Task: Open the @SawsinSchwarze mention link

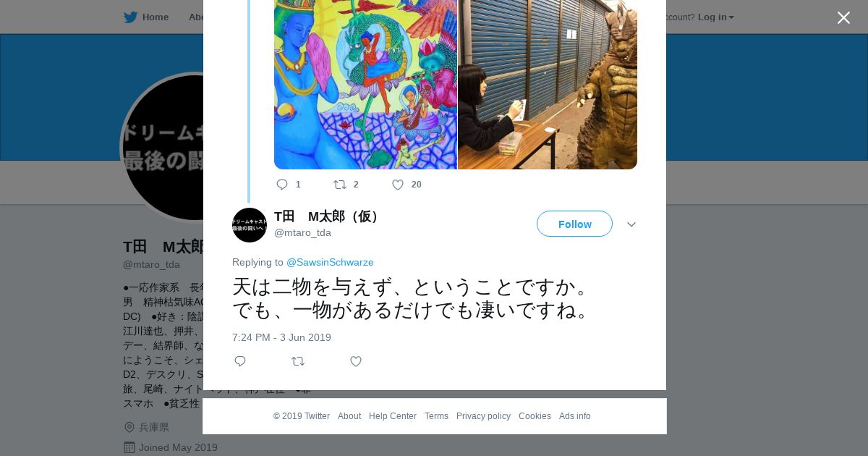Action: pyautogui.click(x=330, y=262)
